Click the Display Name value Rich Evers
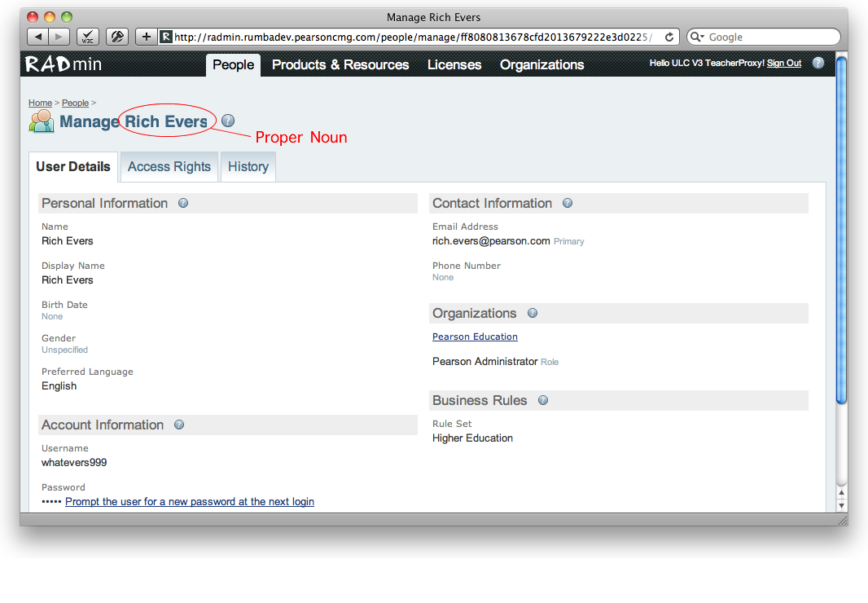The image size is (868, 603). [68, 280]
